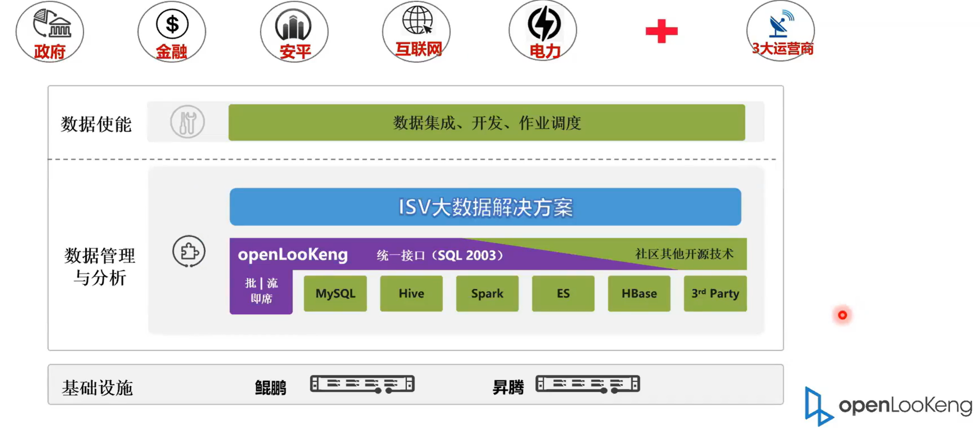Click the 鲲鹏 server rack icon
980x428 pixels.
point(362,384)
